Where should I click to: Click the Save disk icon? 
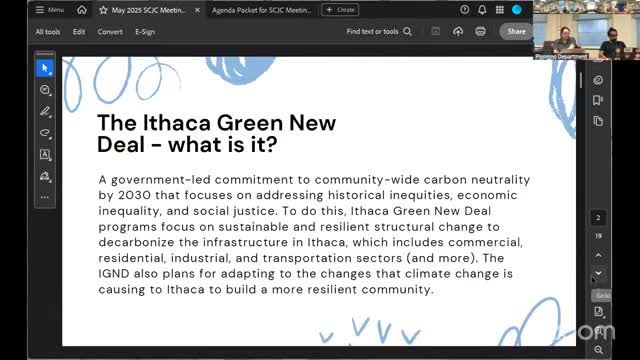tap(436, 31)
